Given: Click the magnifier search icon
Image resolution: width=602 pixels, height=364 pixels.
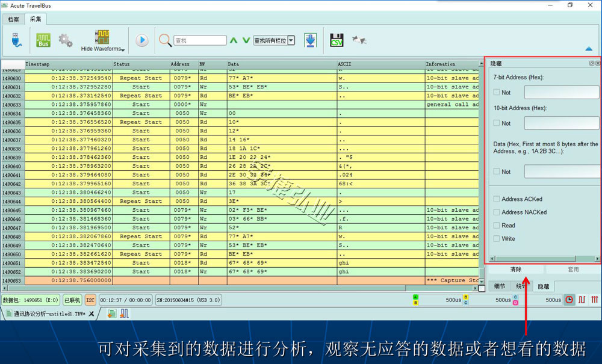Looking at the screenshot, I should (165, 40).
